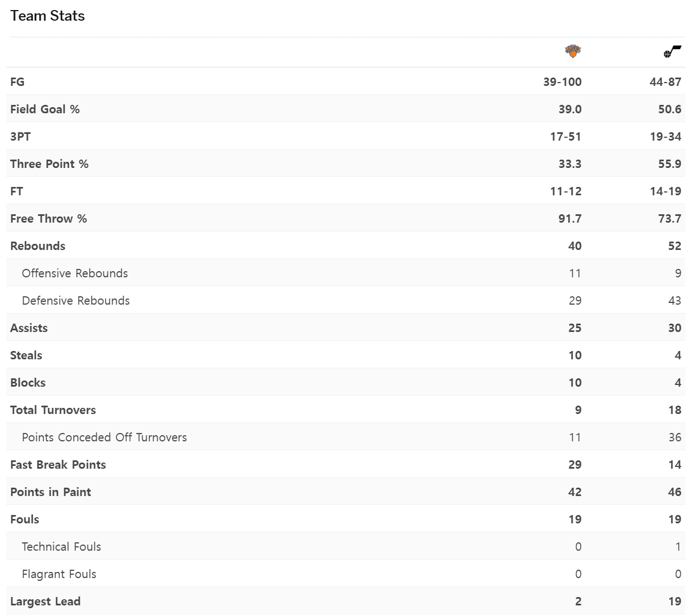Click the Points in Paint label
Image resolution: width=691 pixels, height=616 pixels.
[x=51, y=492]
